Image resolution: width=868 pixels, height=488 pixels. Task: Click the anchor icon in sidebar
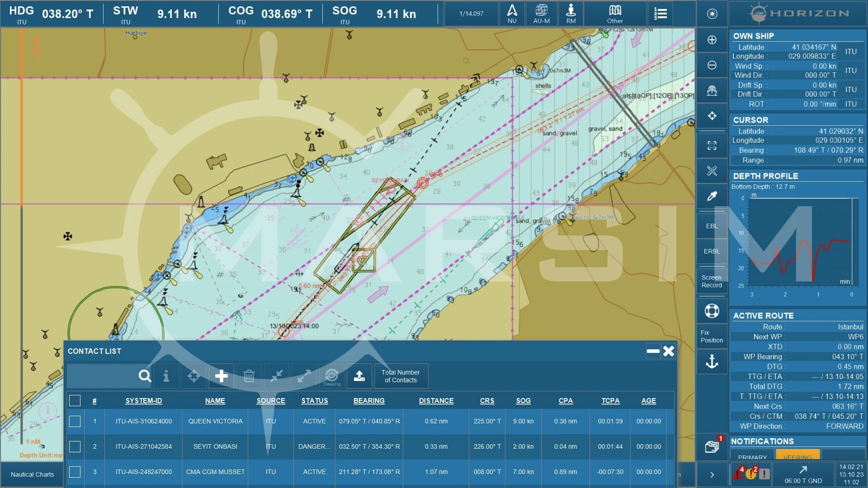[x=712, y=361]
